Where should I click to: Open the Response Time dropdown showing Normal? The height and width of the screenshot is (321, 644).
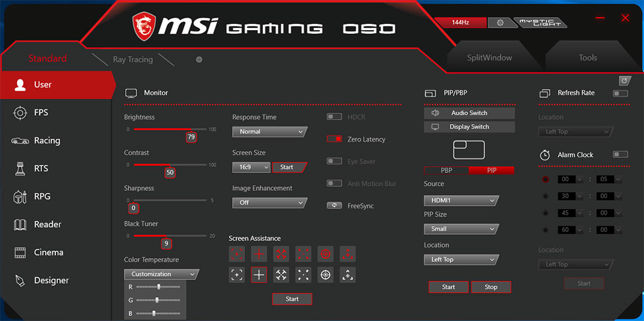click(x=269, y=132)
